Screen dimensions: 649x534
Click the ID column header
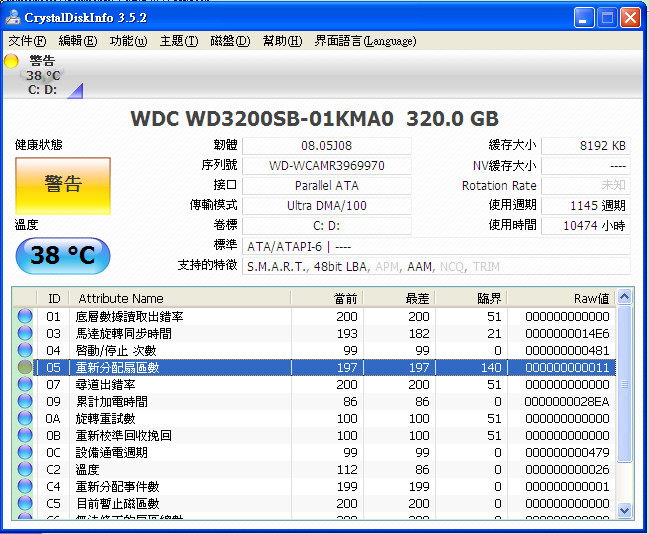click(x=53, y=298)
